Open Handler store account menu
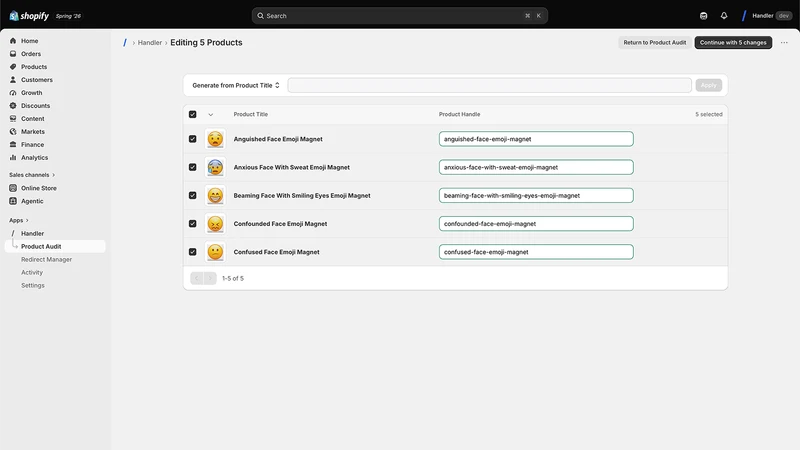800x450 pixels. coord(767,16)
